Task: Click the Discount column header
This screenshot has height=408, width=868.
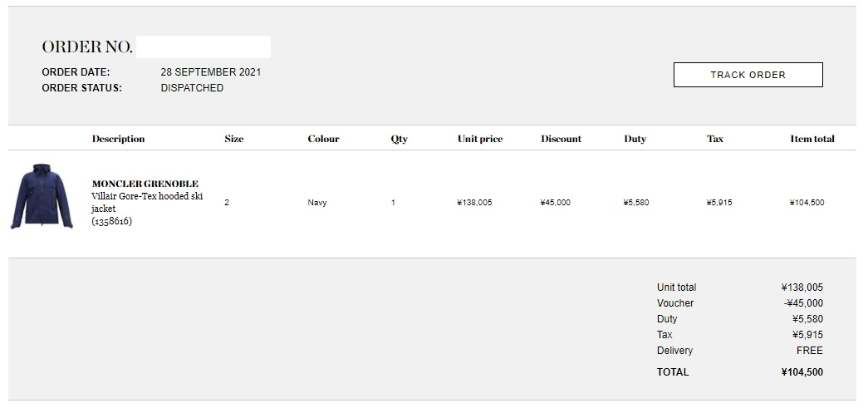Action: 562,139
